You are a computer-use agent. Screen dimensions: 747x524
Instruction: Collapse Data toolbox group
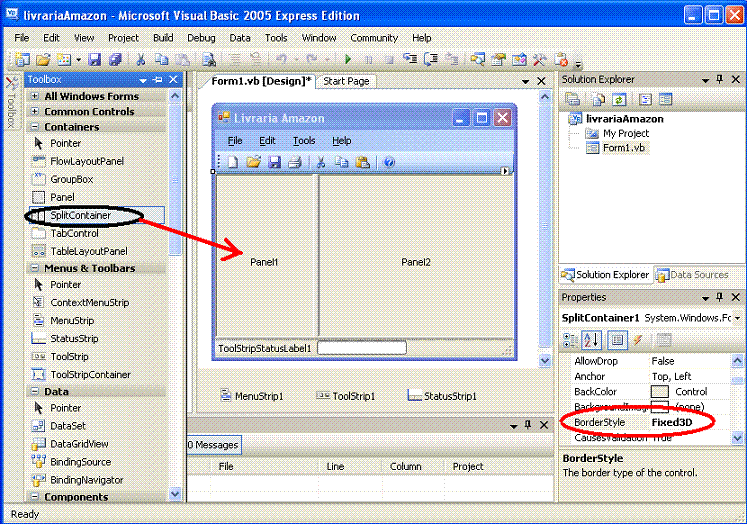[35, 392]
